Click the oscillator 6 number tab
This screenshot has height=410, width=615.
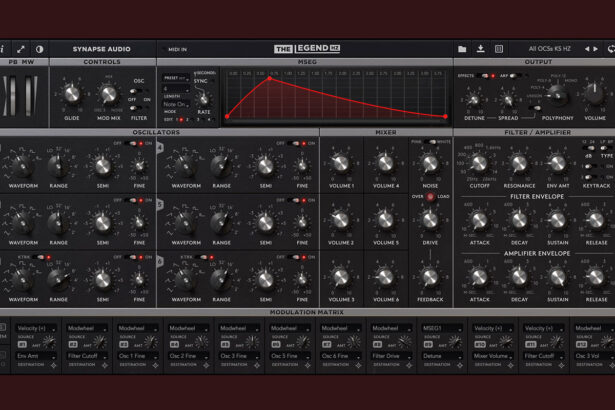pyautogui.click(x=160, y=261)
